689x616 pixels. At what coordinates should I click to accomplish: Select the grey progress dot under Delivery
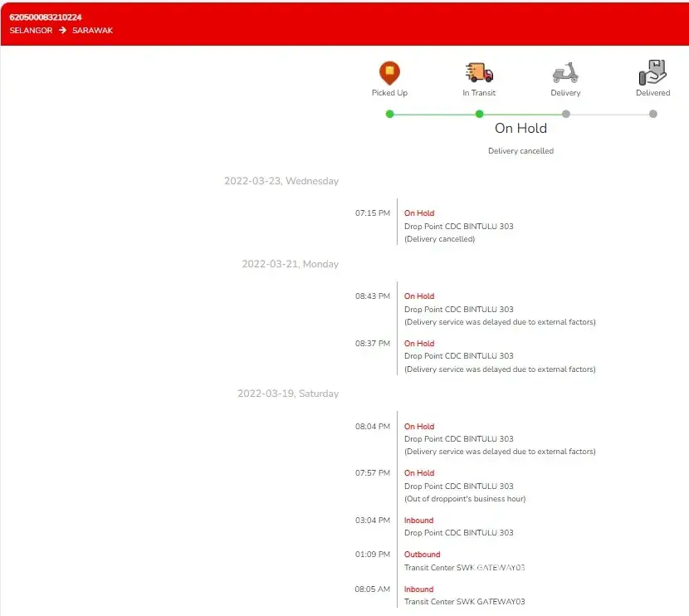coord(565,114)
